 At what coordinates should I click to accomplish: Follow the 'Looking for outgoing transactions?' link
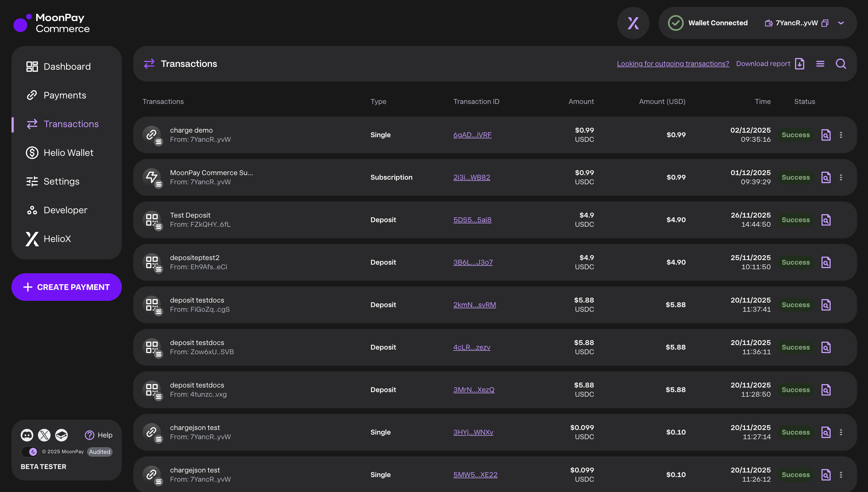[x=673, y=64]
